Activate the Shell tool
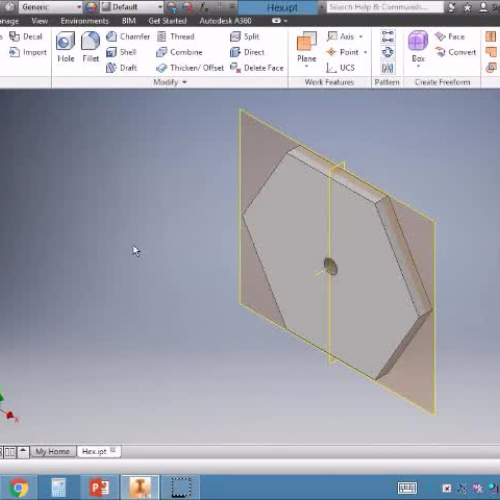500x500 pixels. click(121, 52)
